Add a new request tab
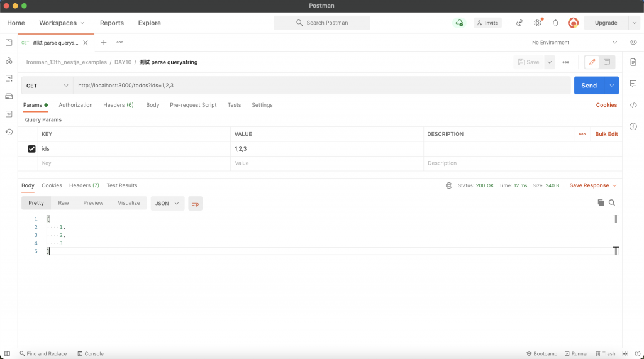This screenshot has width=644, height=359. coord(104,42)
